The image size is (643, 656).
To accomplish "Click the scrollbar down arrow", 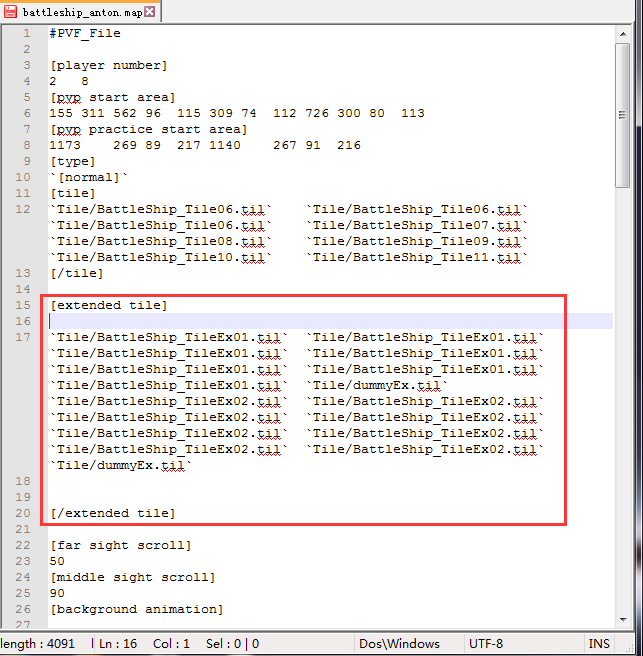I will [x=623, y=620].
